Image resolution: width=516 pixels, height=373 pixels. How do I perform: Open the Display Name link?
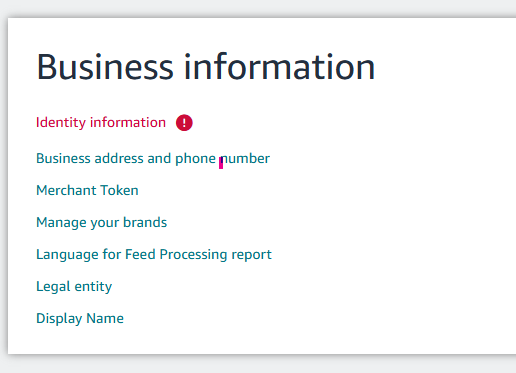pyautogui.click(x=80, y=319)
